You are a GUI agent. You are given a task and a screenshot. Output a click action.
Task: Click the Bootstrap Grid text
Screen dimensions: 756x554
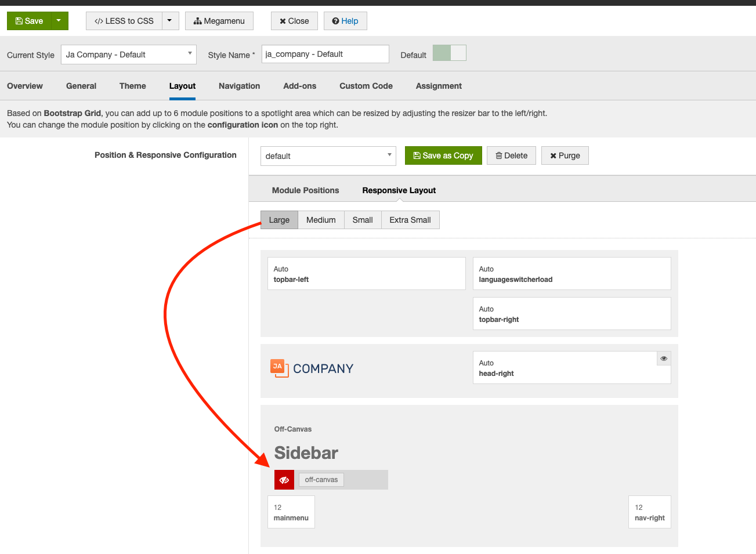click(73, 113)
